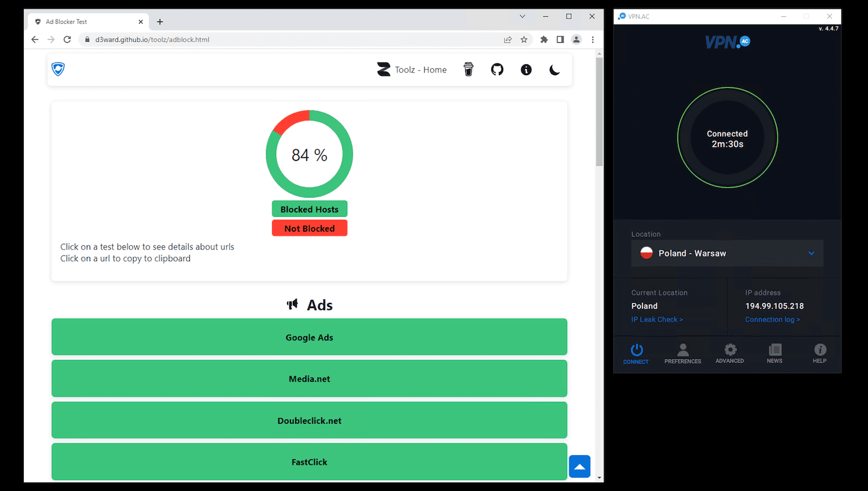Toggle the VPN connection with the Connect power icon
The height and width of the screenshot is (491, 868).
636,350
